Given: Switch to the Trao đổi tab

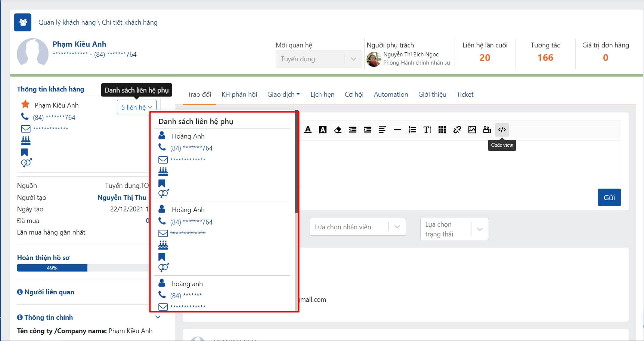Looking at the screenshot, I should tap(199, 94).
